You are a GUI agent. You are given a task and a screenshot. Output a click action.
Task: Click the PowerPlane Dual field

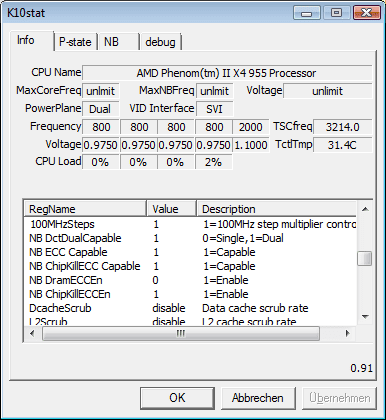(x=101, y=109)
